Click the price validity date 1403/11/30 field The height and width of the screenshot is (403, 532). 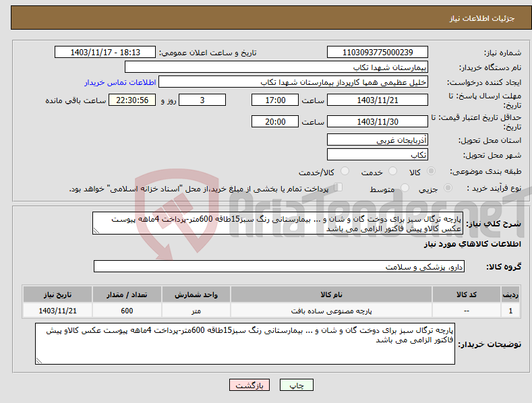(x=378, y=121)
